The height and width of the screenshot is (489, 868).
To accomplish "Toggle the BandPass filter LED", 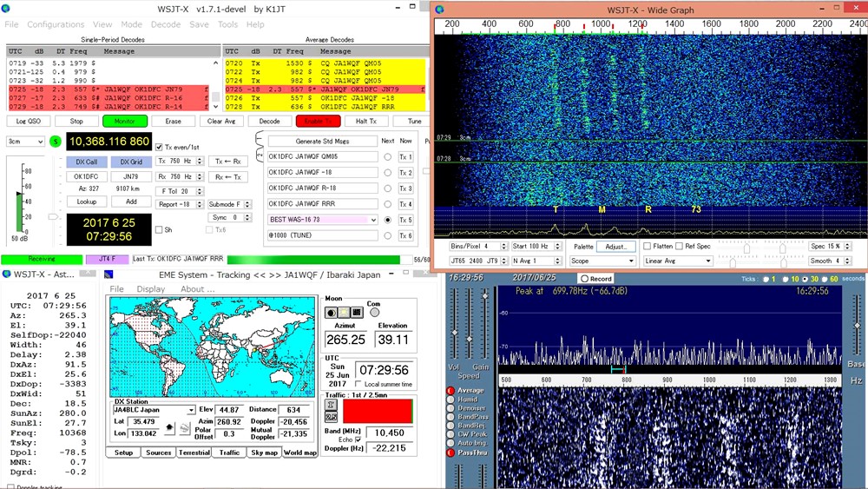I will (450, 416).
